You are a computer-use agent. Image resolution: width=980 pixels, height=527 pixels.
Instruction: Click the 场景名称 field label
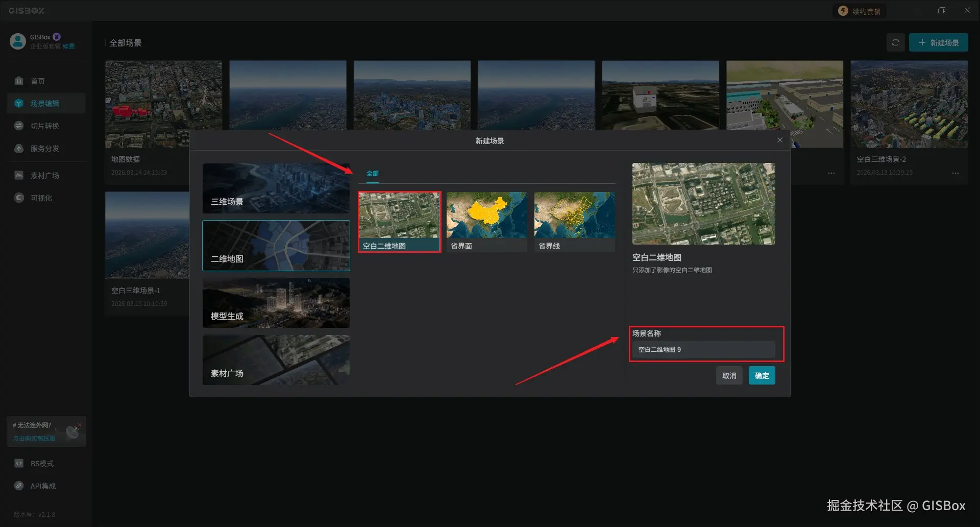click(647, 333)
